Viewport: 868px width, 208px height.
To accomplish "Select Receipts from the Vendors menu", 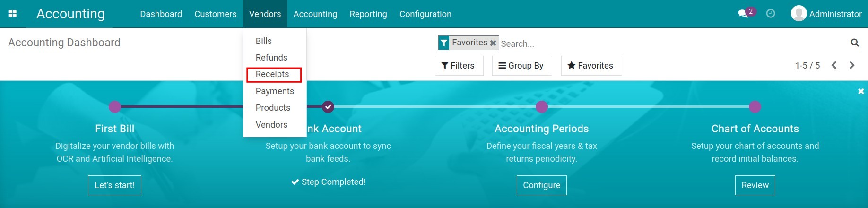I will click(273, 74).
